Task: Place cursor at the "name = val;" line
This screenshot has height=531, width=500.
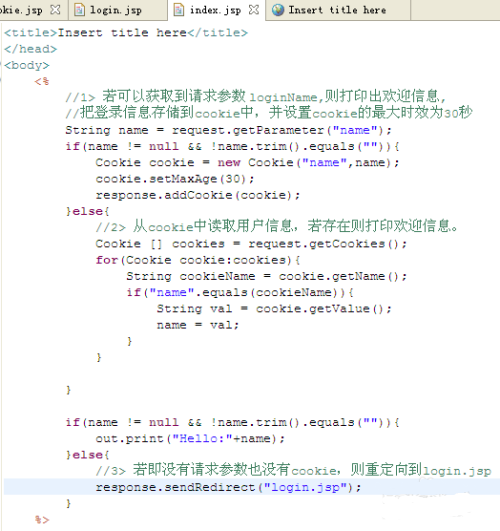Action: point(198,325)
